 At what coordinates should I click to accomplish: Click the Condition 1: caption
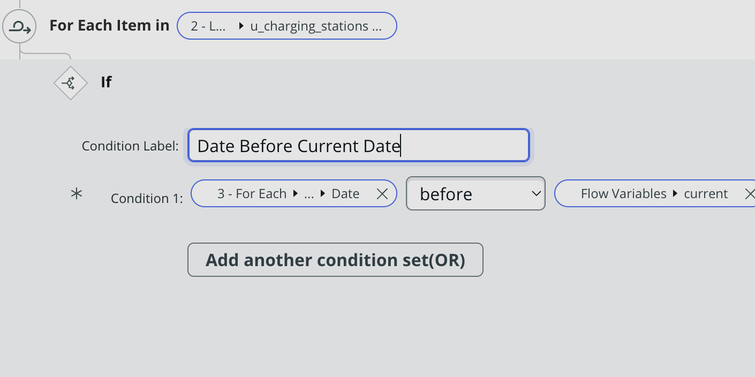click(147, 198)
